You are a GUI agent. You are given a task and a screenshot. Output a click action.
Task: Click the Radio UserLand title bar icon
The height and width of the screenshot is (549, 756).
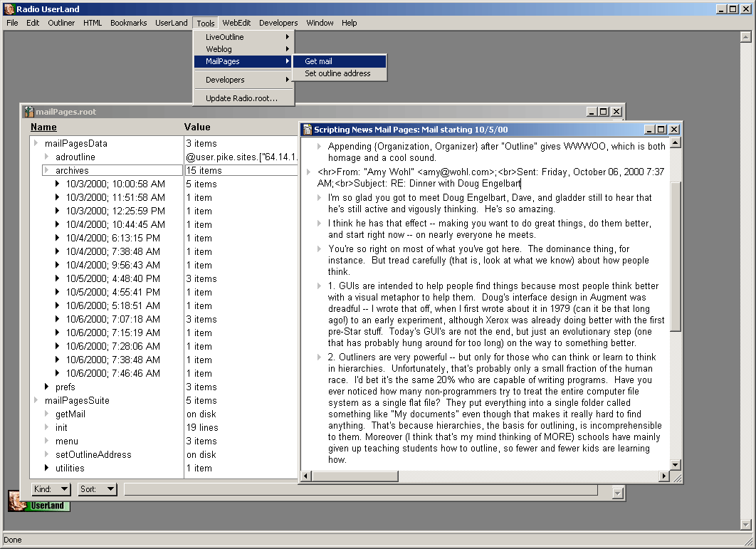(9, 9)
